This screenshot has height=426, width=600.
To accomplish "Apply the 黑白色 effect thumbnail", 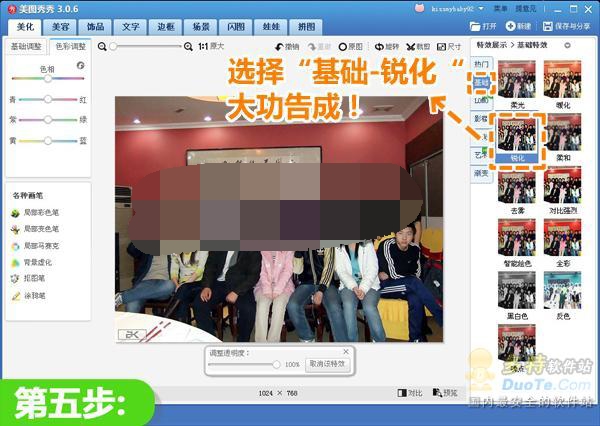I will (517, 291).
